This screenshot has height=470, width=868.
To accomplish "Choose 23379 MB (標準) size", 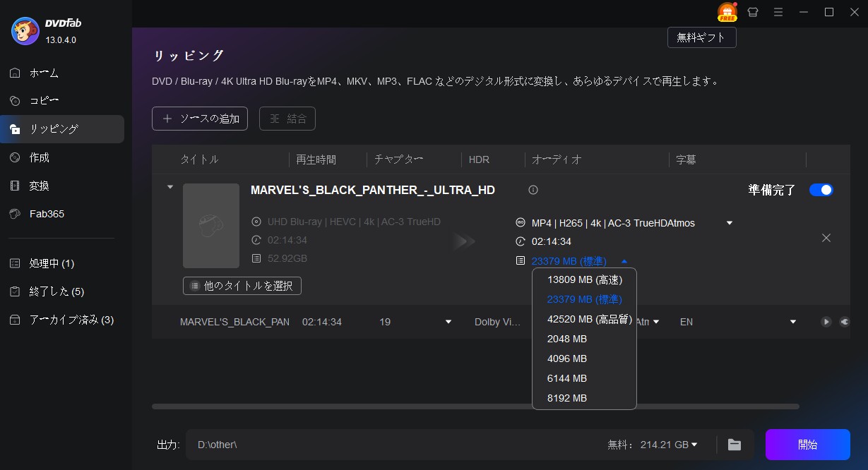I will click(x=585, y=299).
